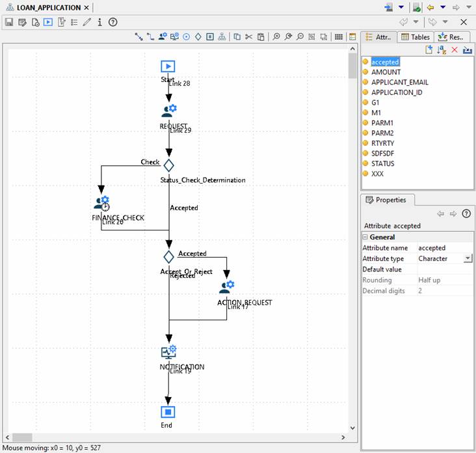Click the diagram vertical scrollbar down arrow
This screenshot has width=476, height=453.
(x=352, y=428)
